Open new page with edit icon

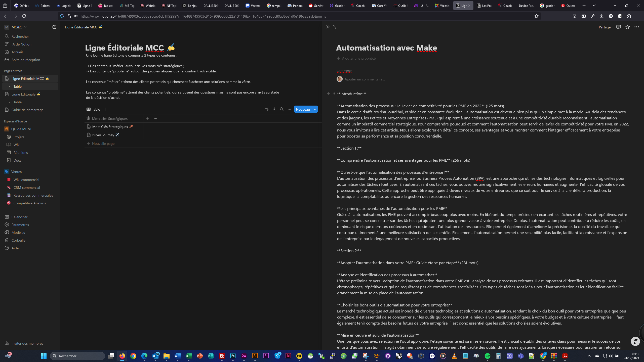click(54, 27)
